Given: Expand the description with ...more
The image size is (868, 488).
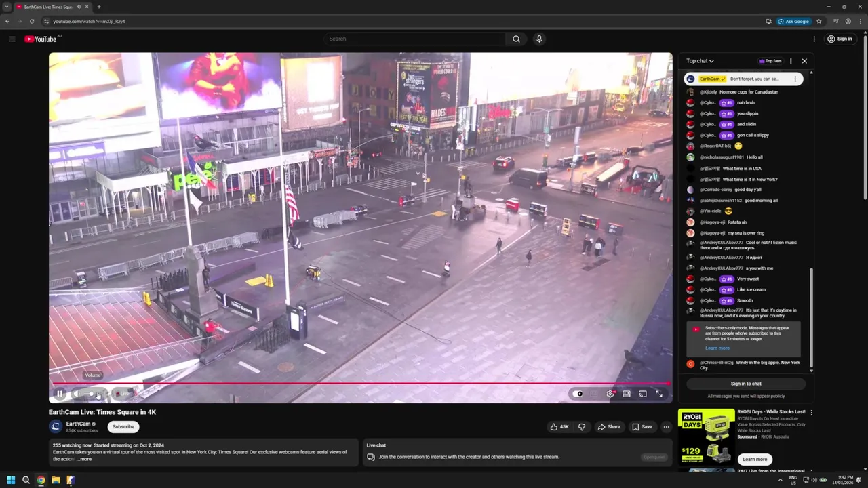Looking at the screenshot, I should 83,459.
